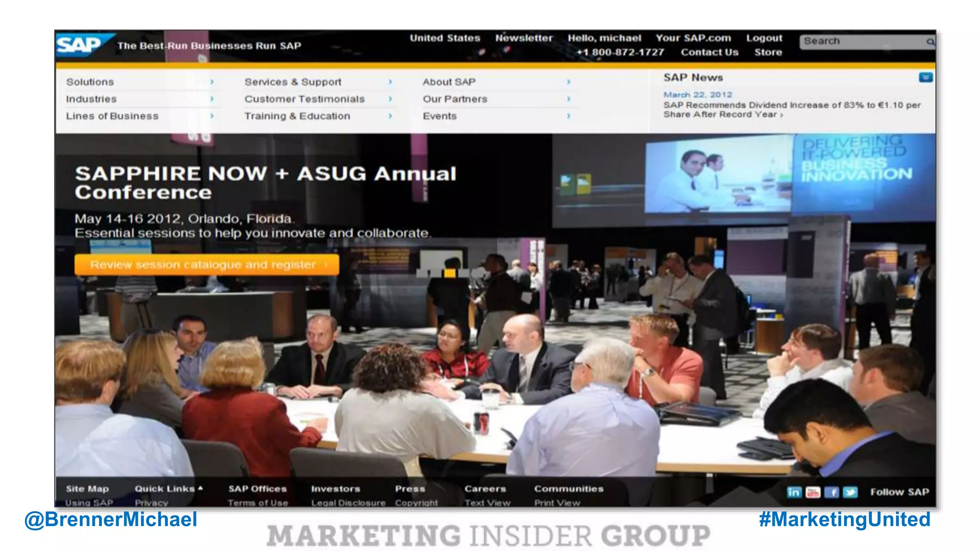Click the phone number +1 800-872-1727

620,52
